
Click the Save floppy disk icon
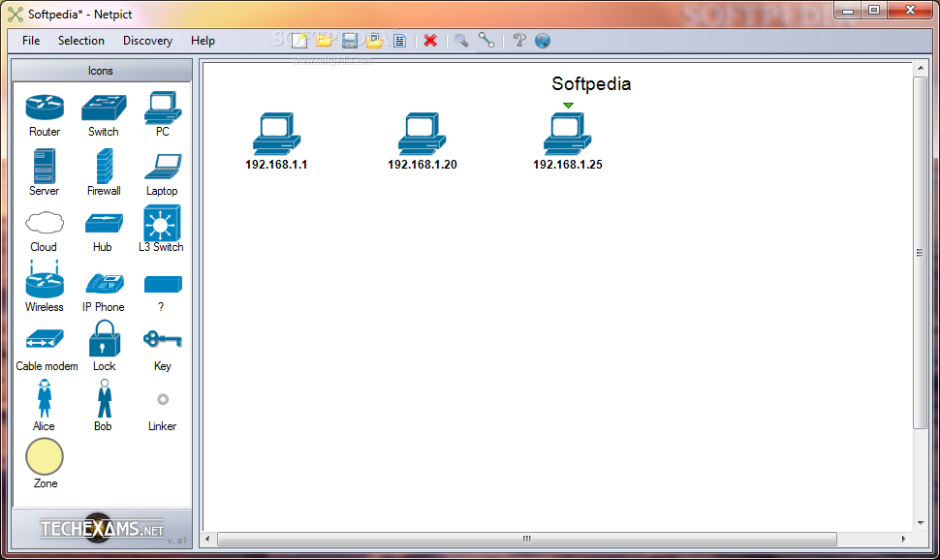point(350,40)
